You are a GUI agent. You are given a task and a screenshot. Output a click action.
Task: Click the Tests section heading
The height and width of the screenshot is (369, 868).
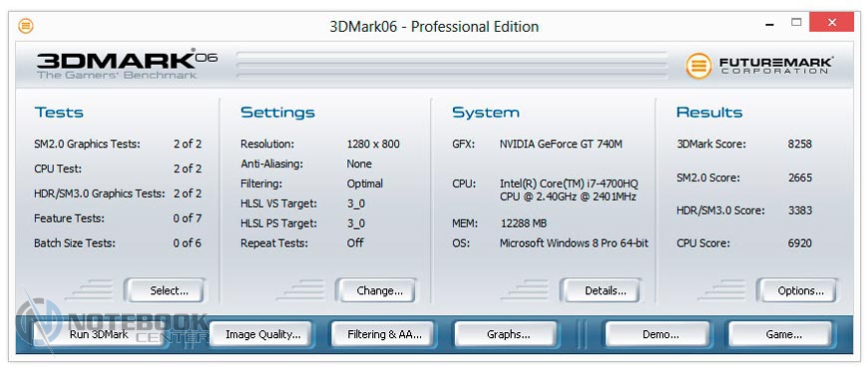point(59,113)
